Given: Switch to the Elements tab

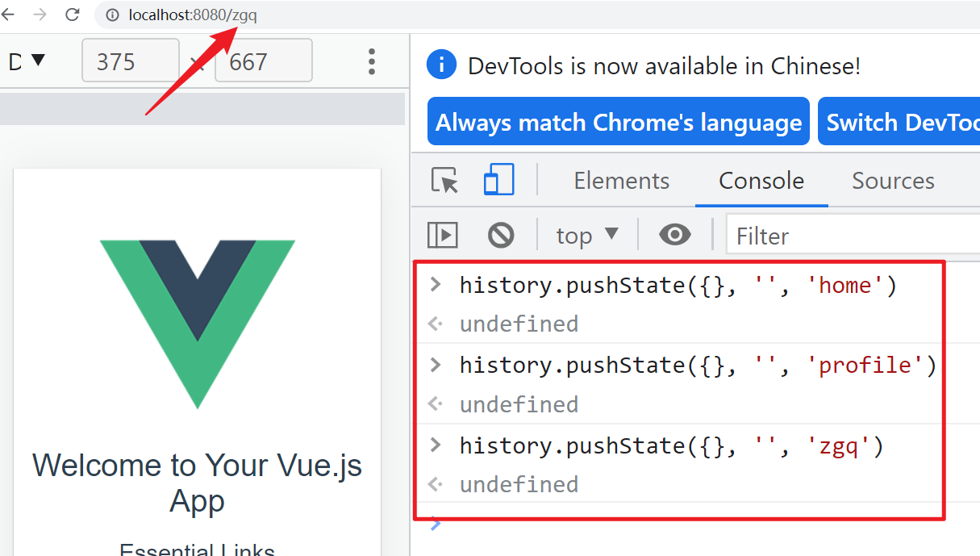Looking at the screenshot, I should click(621, 181).
